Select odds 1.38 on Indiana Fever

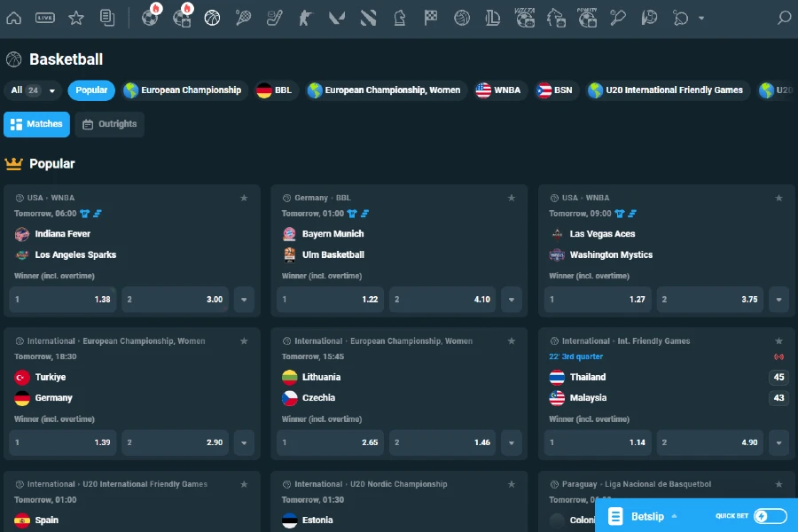[62, 300]
